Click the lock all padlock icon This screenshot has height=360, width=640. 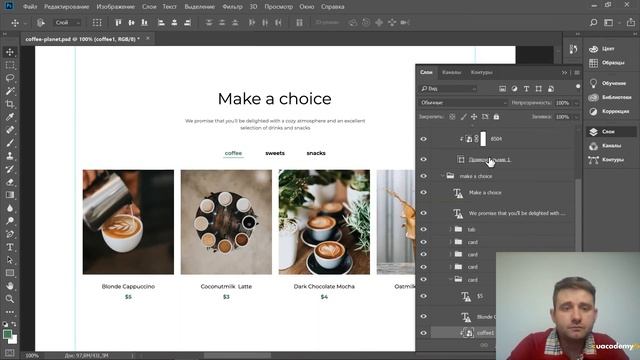pyautogui.click(x=496, y=117)
